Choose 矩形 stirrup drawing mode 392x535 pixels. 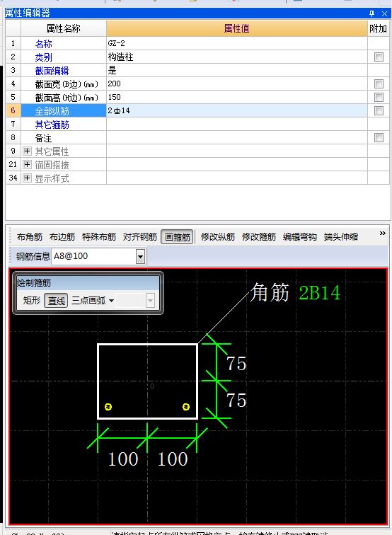coord(32,301)
